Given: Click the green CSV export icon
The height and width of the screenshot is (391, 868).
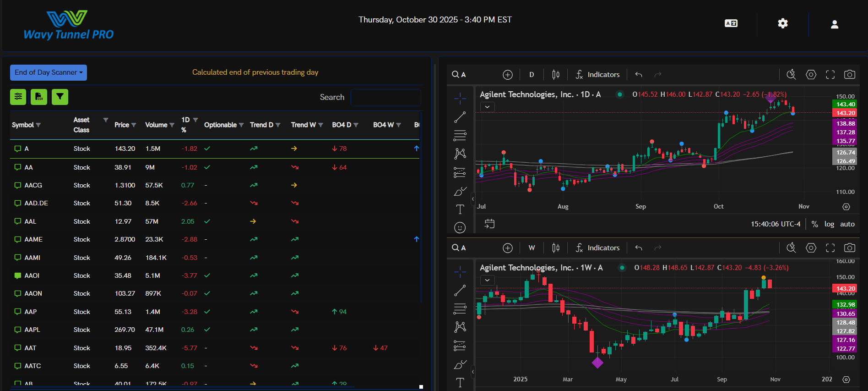Looking at the screenshot, I should coord(39,97).
